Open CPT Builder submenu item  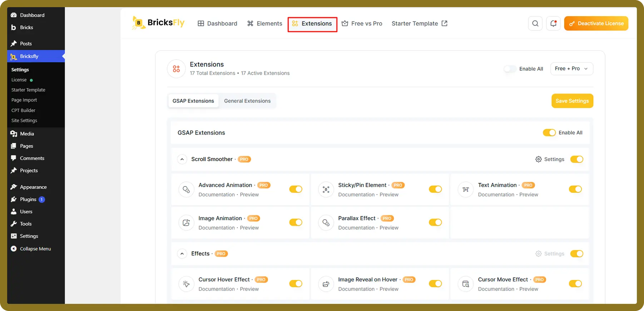pos(23,110)
